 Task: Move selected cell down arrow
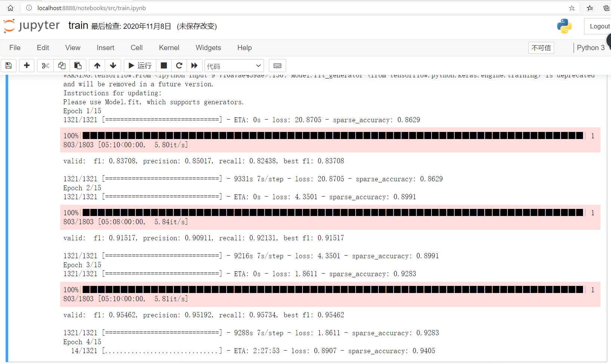(x=113, y=66)
